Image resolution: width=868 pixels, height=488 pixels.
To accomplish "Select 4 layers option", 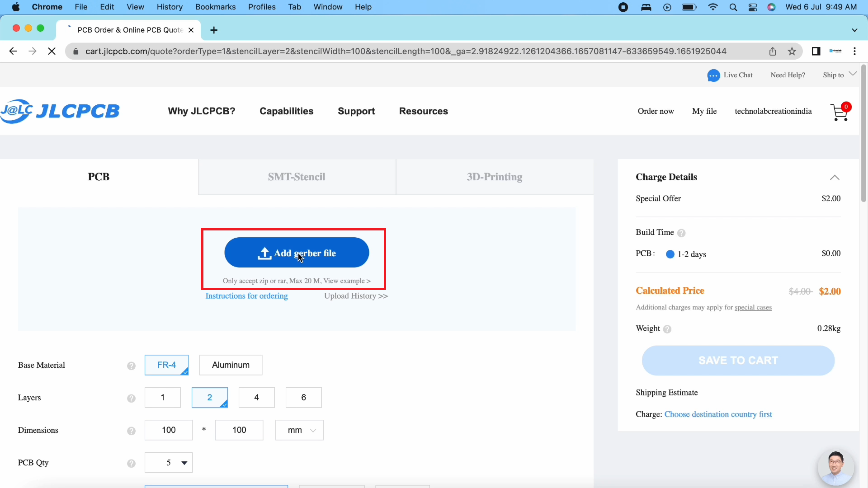I will point(257,398).
